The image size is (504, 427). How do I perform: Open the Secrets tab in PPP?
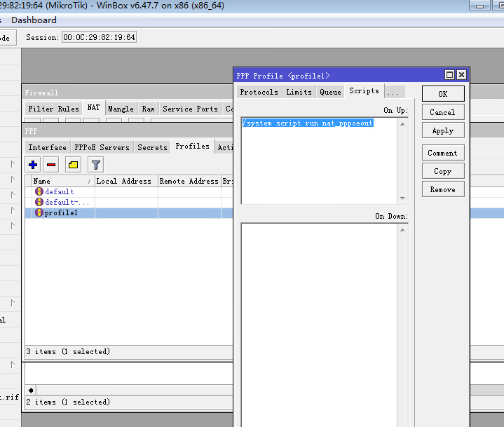(152, 147)
